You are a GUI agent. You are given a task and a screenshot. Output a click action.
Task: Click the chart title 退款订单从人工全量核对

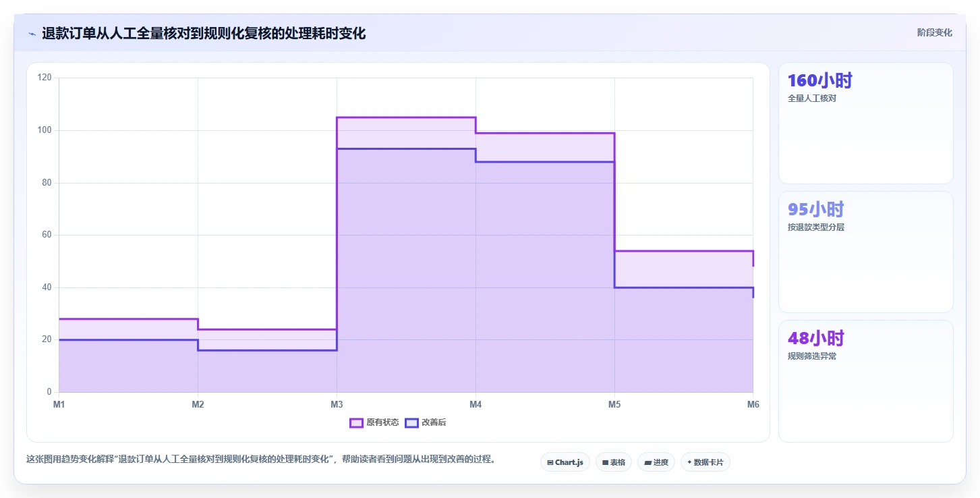tap(204, 33)
